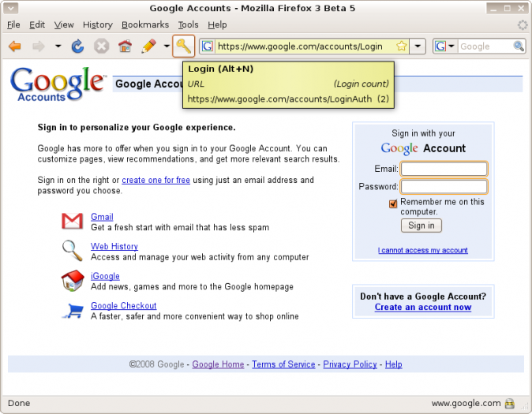Open the Google Checkout link

(123, 305)
